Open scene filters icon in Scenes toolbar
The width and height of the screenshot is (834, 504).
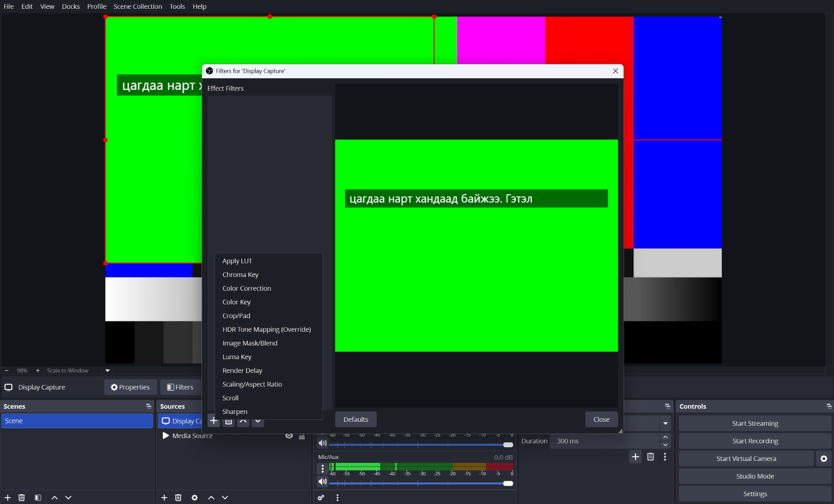(x=38, y=498)
